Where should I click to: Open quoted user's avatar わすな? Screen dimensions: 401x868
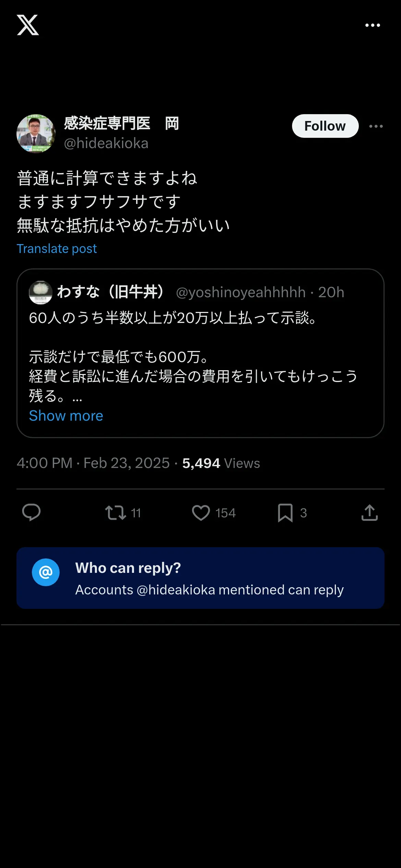pos(40,292)
